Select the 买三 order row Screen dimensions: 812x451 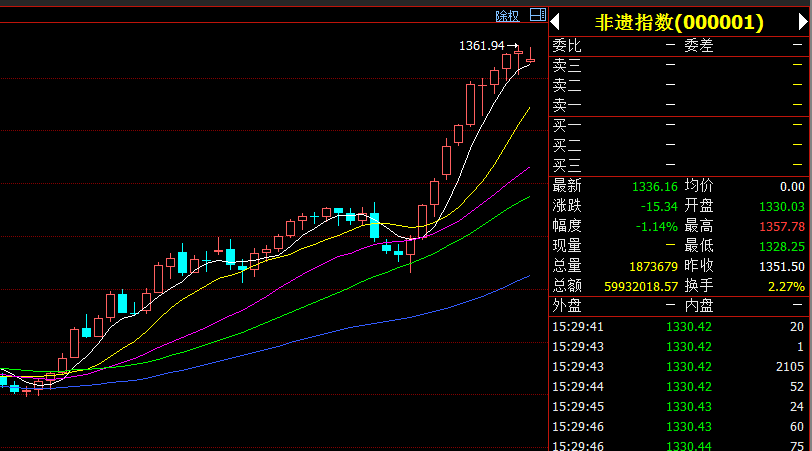pyautogui.click(x=678, y=166)
